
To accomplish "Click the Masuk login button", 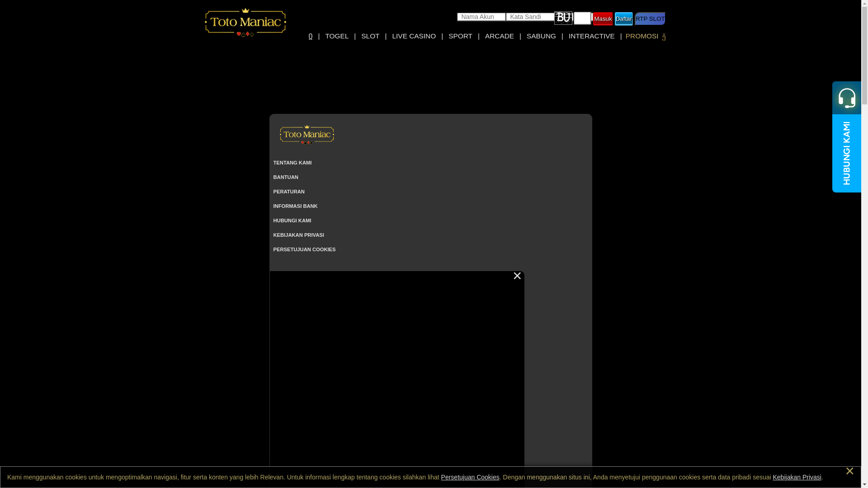I will point(603,19).
